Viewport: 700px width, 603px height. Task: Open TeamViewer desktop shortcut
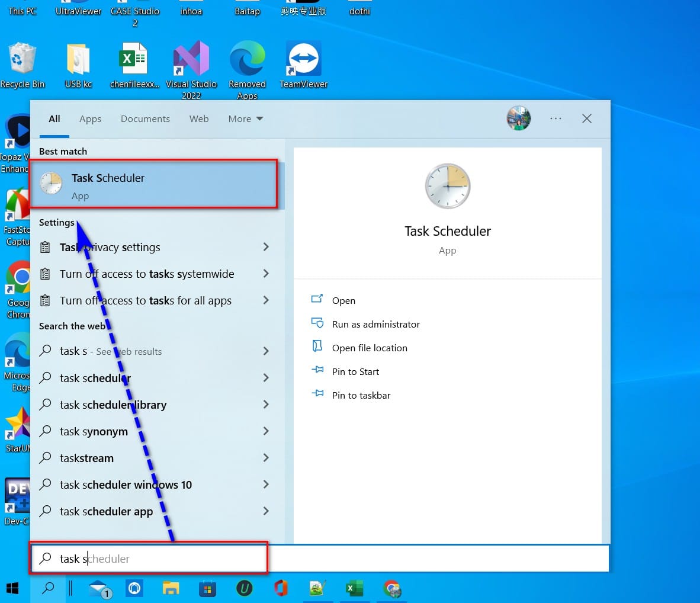click(x=304, y=65)
